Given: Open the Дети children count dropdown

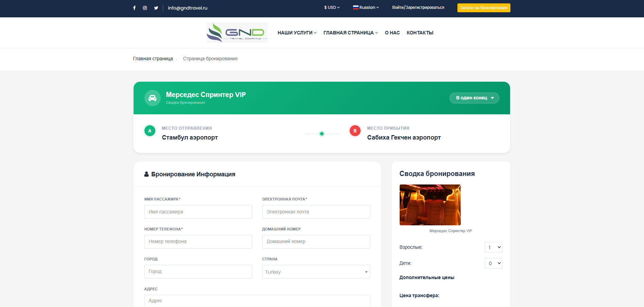Looking at the screenshot, I should (493, 263).
